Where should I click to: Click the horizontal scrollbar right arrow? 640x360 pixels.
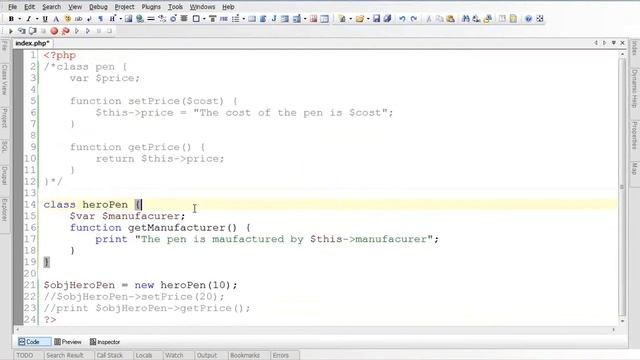click(x=613, y=329)
